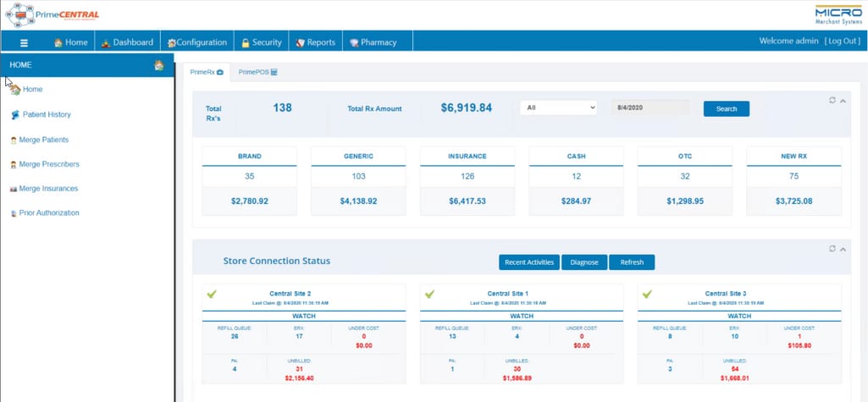Open Home in the top navigation bar
Viewport: 868px width, 402px height.
[71, 42]
